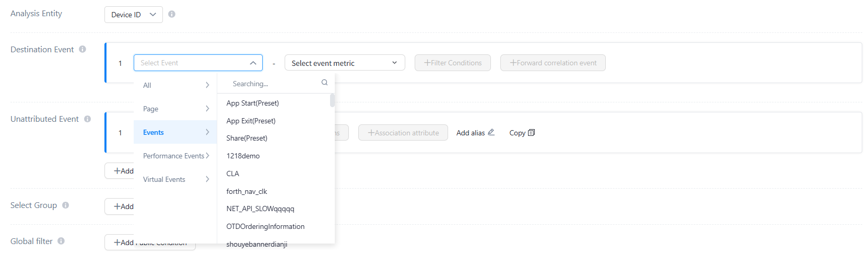This screenshot has width=868, height=254.
Task: Select Performance Events category
Action: point(175,156)
